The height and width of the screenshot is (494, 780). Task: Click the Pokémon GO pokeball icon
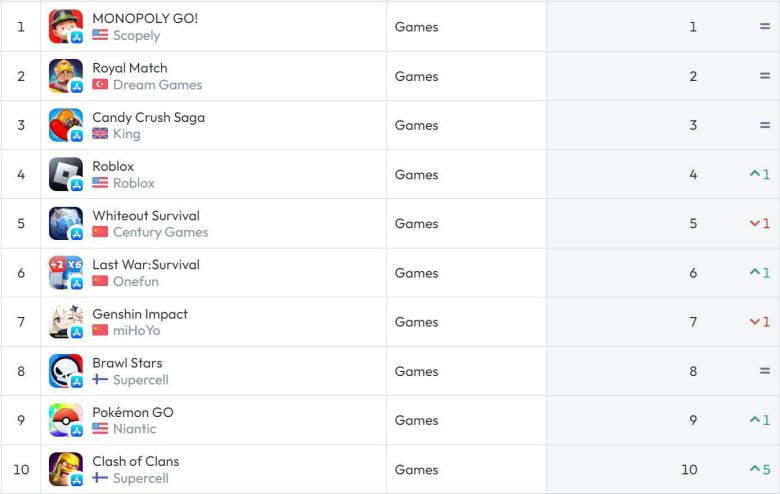[65, 420]
